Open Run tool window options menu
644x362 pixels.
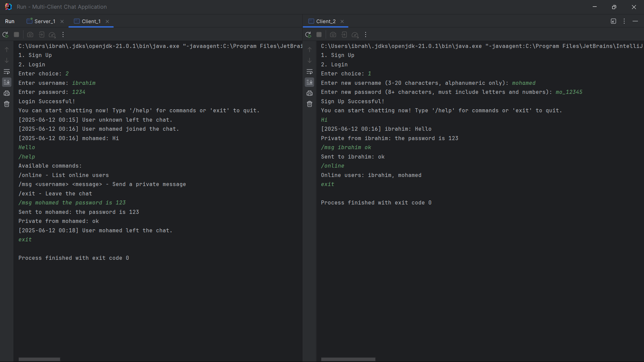click(624, 21)
